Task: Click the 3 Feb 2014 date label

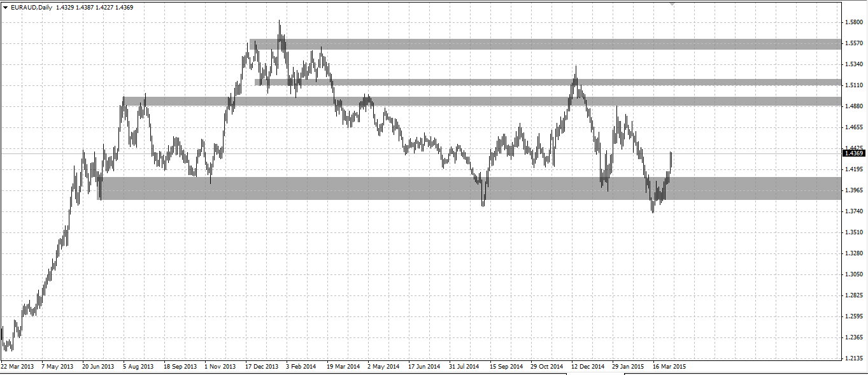Action: 301,367
